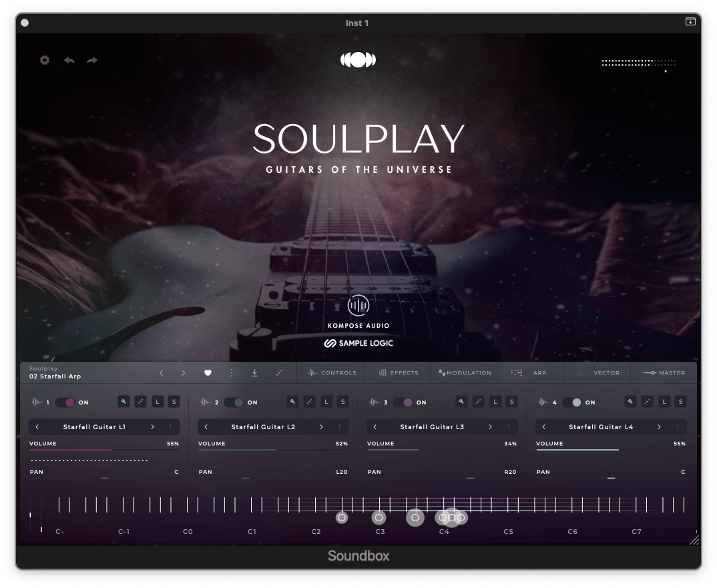Click the Starfall Guitar L1 sample name
The image size is (717, 588).
point(94,426)
